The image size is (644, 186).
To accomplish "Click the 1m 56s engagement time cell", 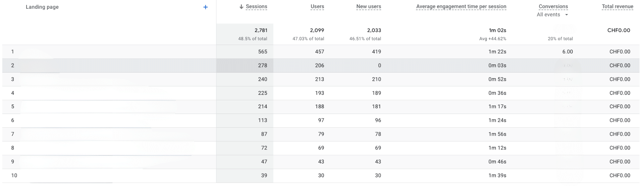I will coord(497,134).
